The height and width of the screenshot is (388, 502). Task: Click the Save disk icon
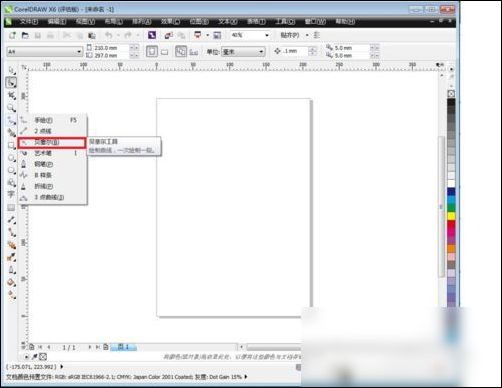(x=38, y=35)
